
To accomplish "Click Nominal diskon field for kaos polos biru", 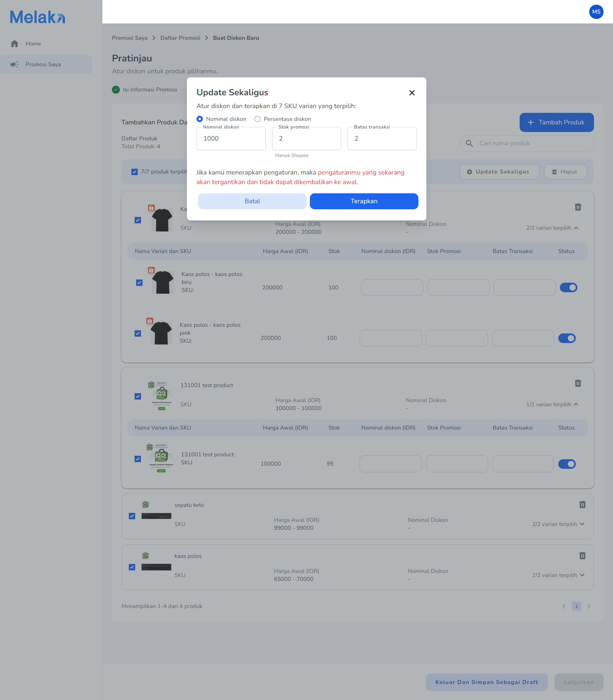I will (392, 287).
